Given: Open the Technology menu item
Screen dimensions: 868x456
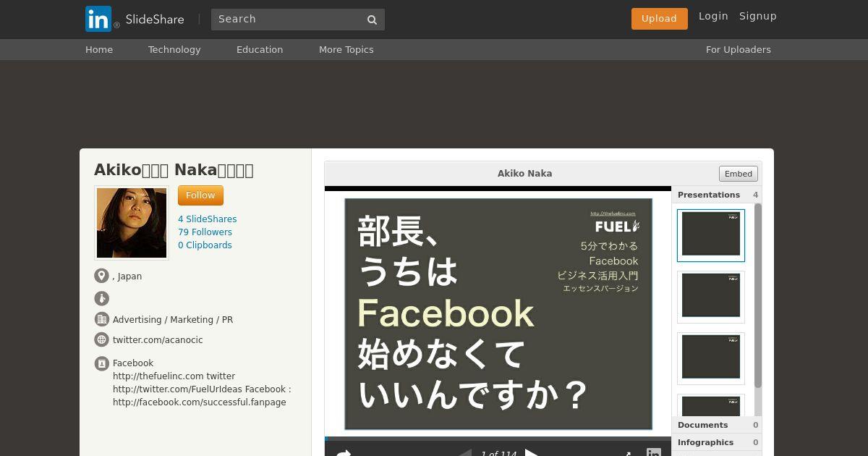Looking at the screenshot, I should [174, 49].
